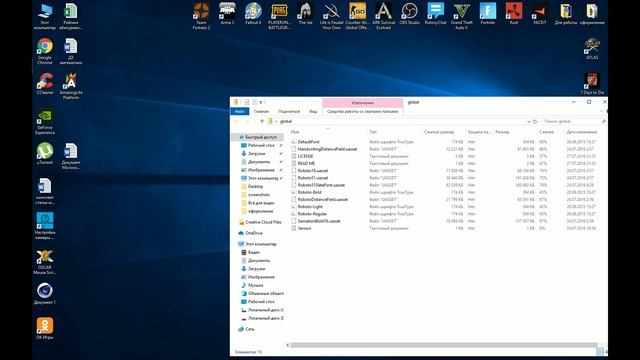The width and height of the screenshot is (640, 360).
Task: Select the DefaultFont file
Action: point(309,142)
